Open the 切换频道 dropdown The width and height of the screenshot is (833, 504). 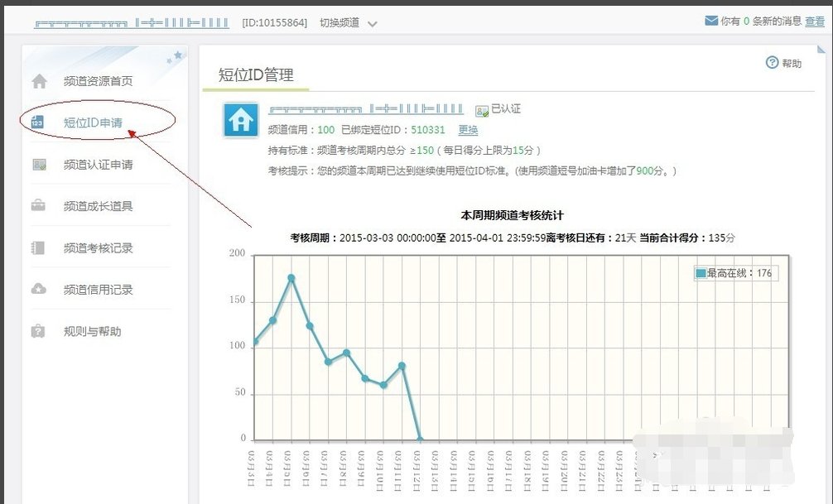(339, 22)
